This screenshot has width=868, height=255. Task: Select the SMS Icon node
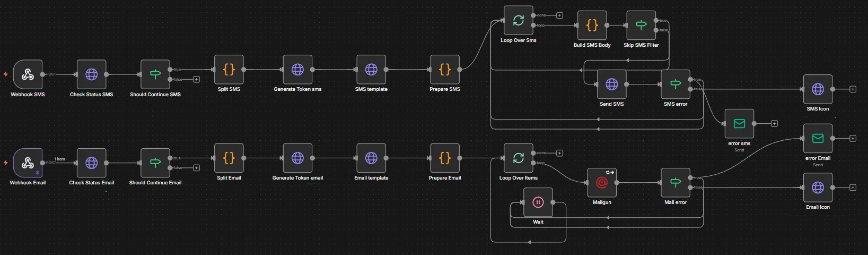pyautogui.click(x=818, y=89)
